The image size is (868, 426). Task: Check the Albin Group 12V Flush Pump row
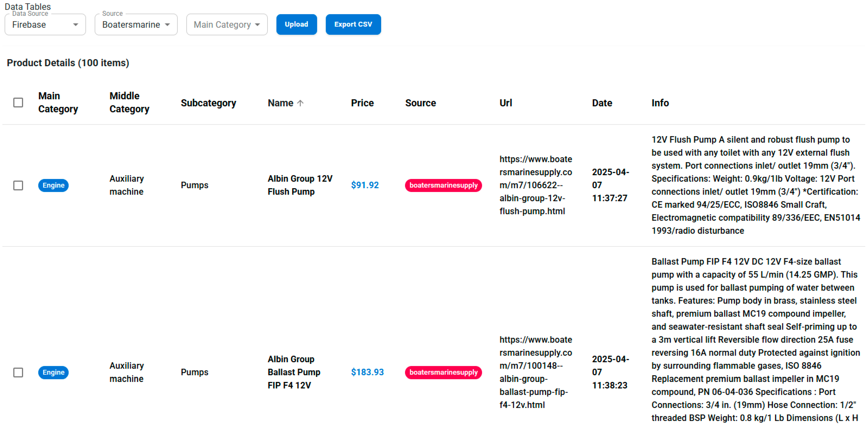tap(18, 185)
